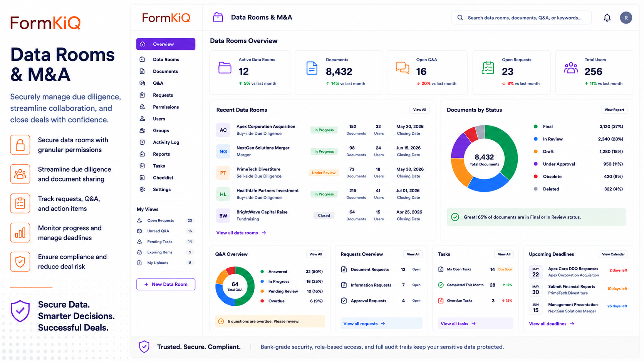Open Activity Log in the sidebar
644x362 pixels.
point(166,142)
